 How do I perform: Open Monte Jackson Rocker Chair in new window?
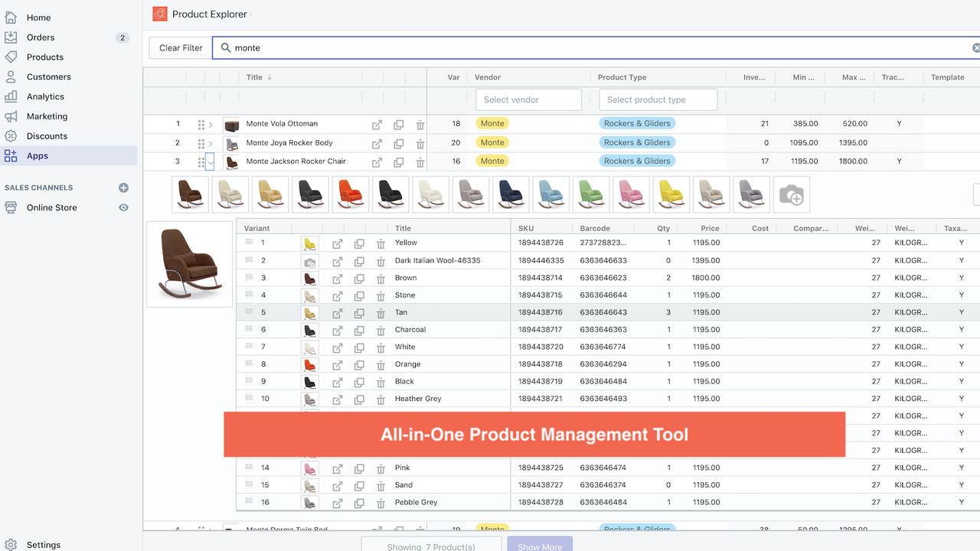click(377, 161)
